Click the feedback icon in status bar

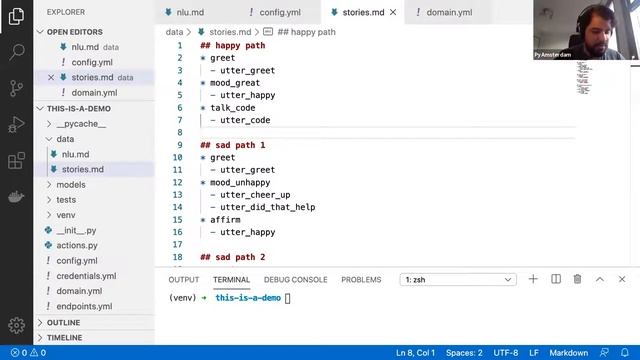tap(604, 353)
